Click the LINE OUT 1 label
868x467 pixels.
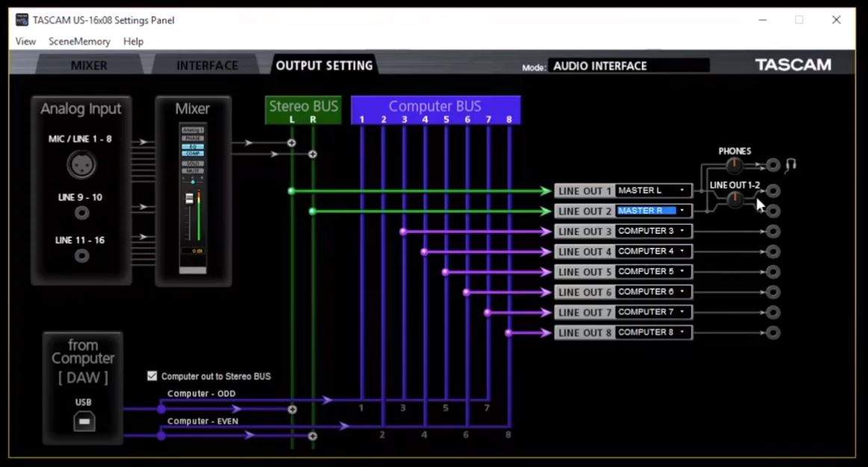pos(585,191)
